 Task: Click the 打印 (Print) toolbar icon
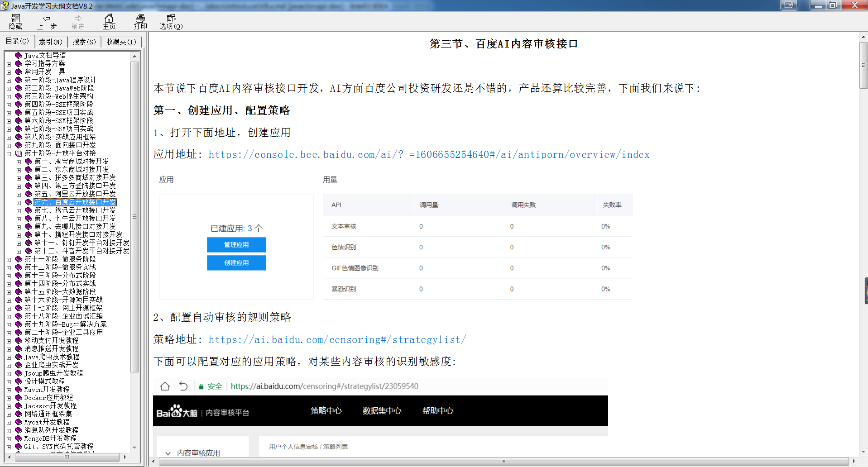140,22
